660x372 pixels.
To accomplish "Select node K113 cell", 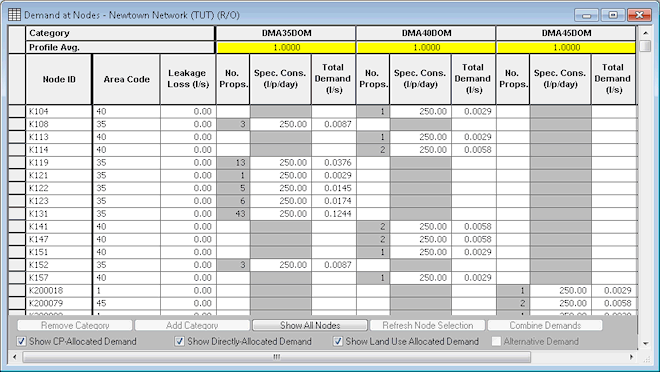I will (59, 137).
